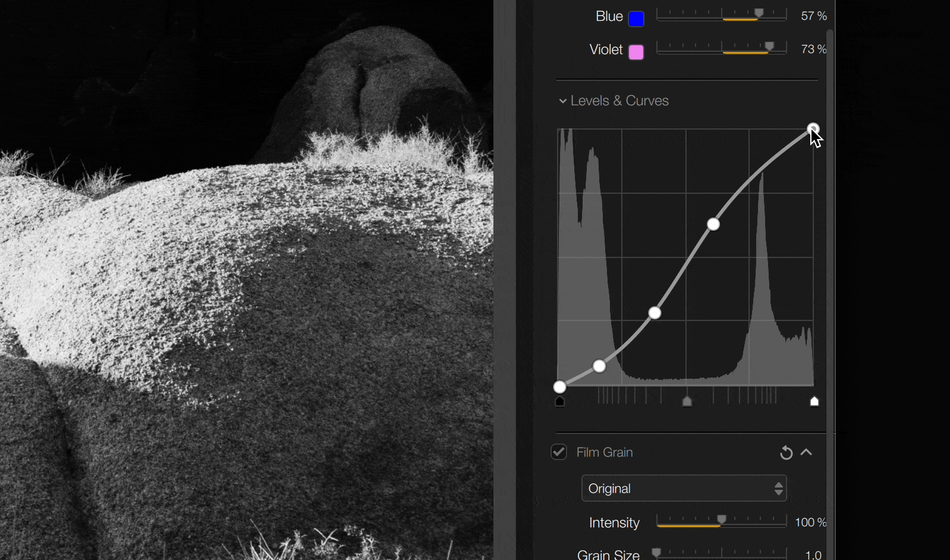The height and width of the screenshot is (560, 950).
Task: Collapse the Levels & Curves section
Action: click(562, 101)
